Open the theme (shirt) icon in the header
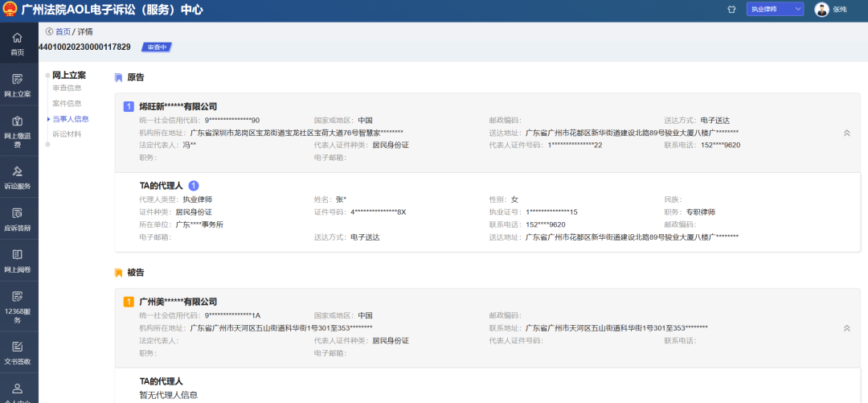Screen dimensions: 868x403 coord(732,9)
